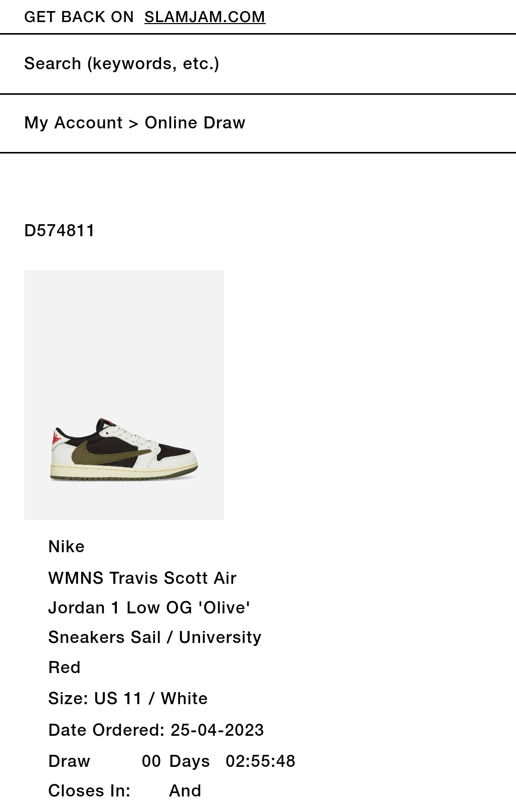Viewport: 516px width, 812px height.
Task: Click the Date Ordered 25-04-2023 line
Action: tap(156, 730)
